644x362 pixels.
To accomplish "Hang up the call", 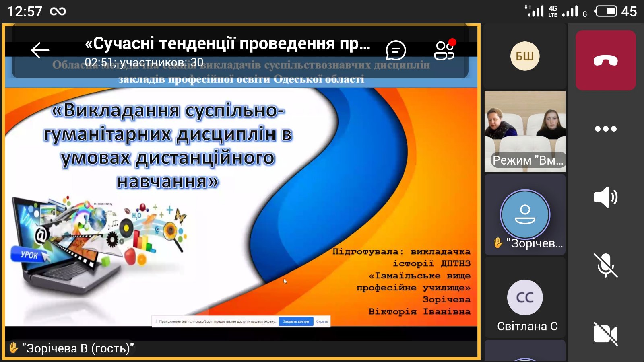I will [605, 60].
